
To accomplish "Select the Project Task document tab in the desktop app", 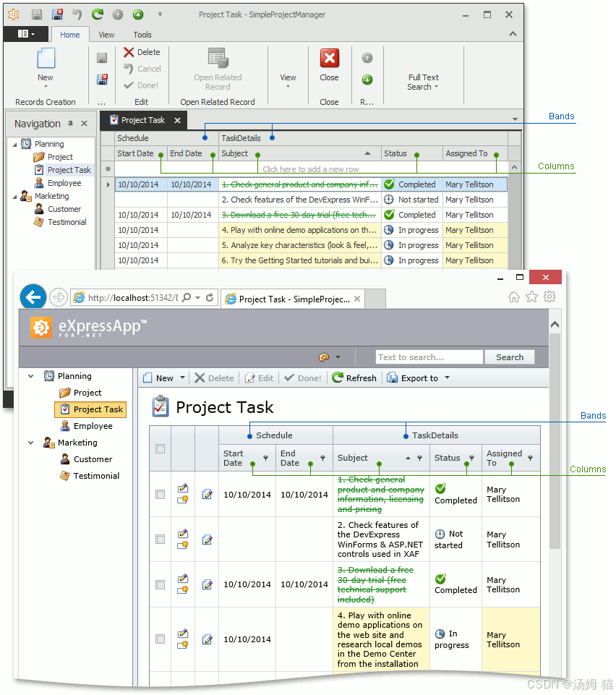I will pyautogui.click(x=145, y=121).
